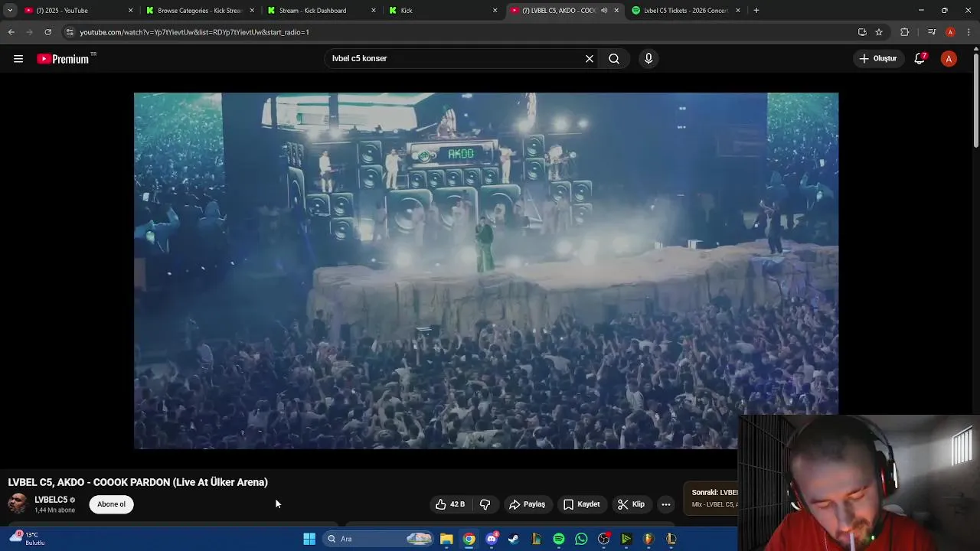Open Chrome extensions puzzle icon
The image size is (980, 551).
(904, 32)
